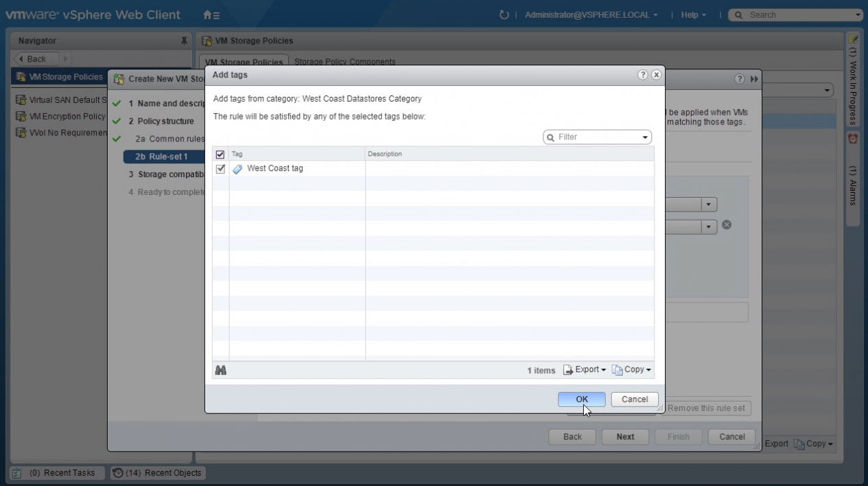Open the Work In Progress sidebar icon

853,39
